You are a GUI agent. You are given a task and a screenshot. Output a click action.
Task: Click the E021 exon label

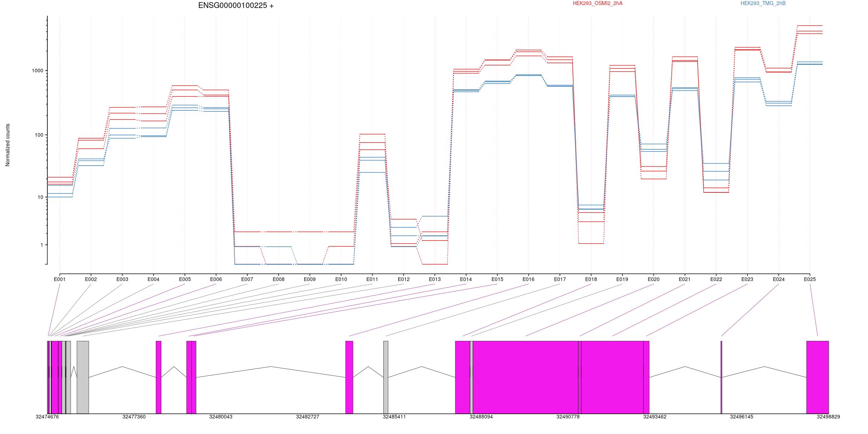coord(685,279)
